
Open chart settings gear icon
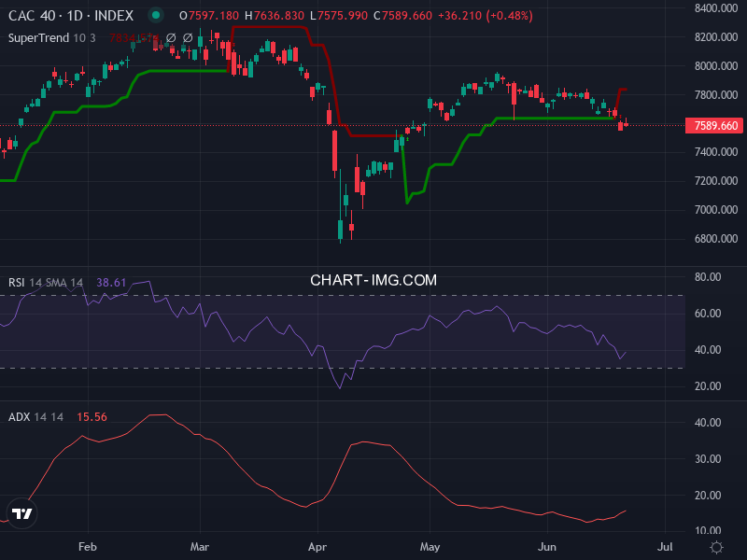click(x=716, y=547)
